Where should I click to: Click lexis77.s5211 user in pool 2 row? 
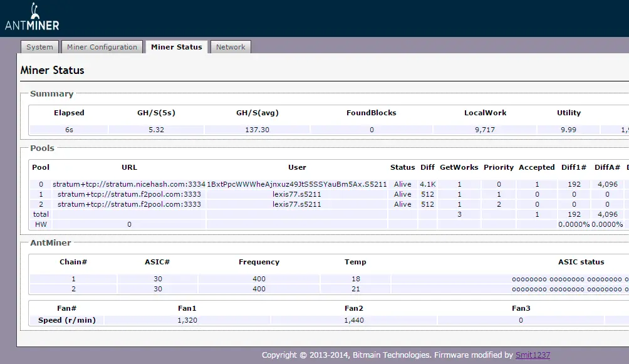297,204
